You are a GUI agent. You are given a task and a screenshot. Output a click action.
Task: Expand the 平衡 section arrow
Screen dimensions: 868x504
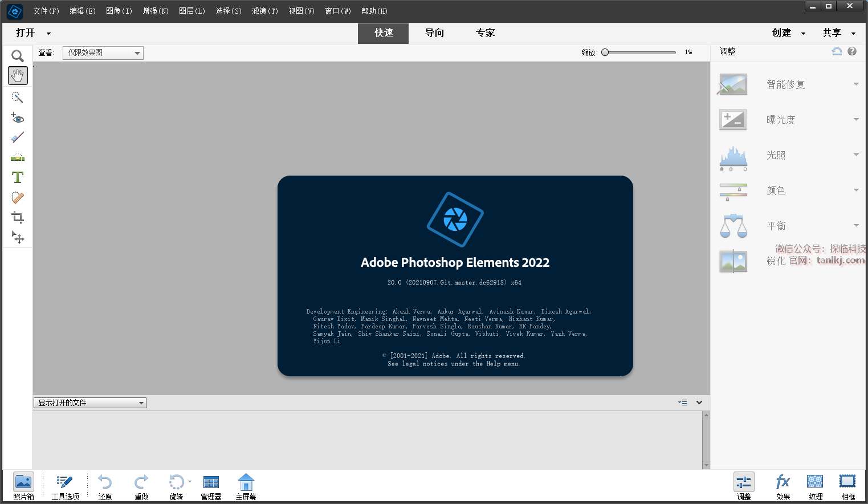pos(856,226)
